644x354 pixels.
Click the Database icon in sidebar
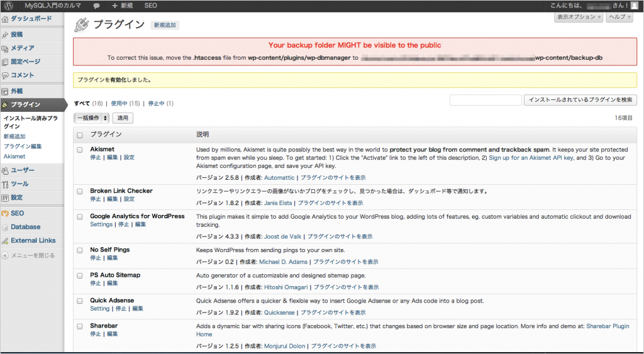coord(5,227)
